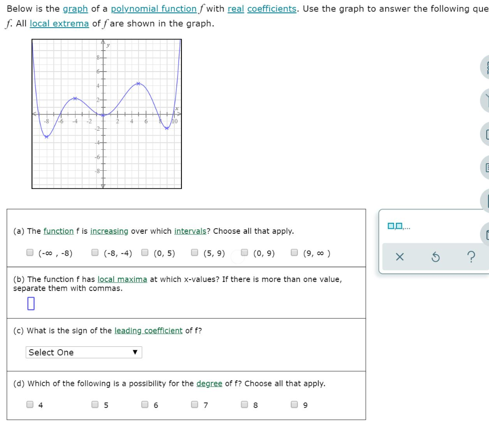Image resolution: width=489 pixels, height=448 pixels.
Task: Open the Select One dropdown for leading coefficient sign
Action: [x=84, y=352]
